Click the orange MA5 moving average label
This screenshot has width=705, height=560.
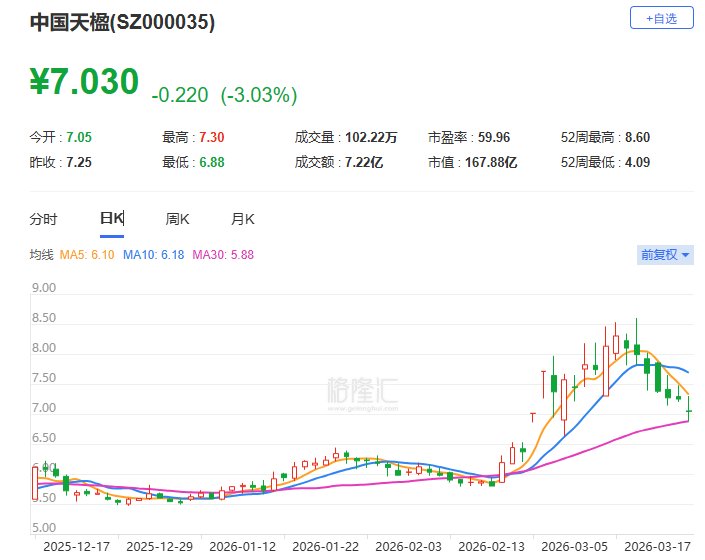pyautogui.click(x=85, y=256)
